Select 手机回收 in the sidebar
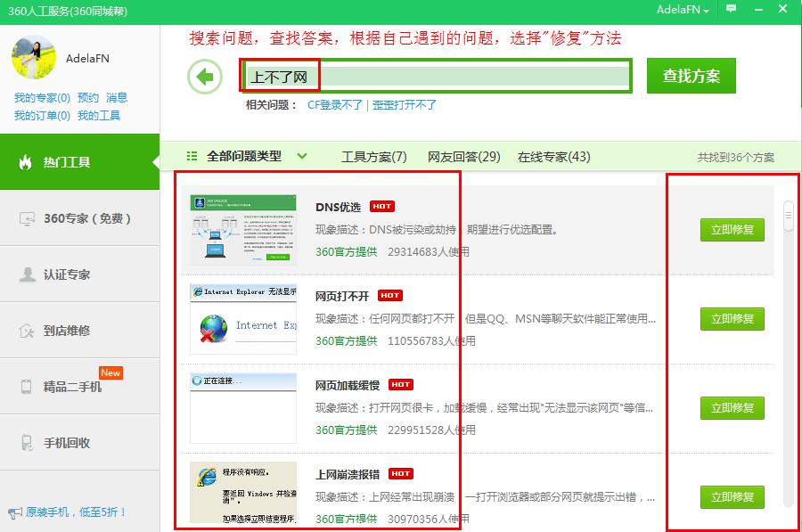 [x=80, y=443]
